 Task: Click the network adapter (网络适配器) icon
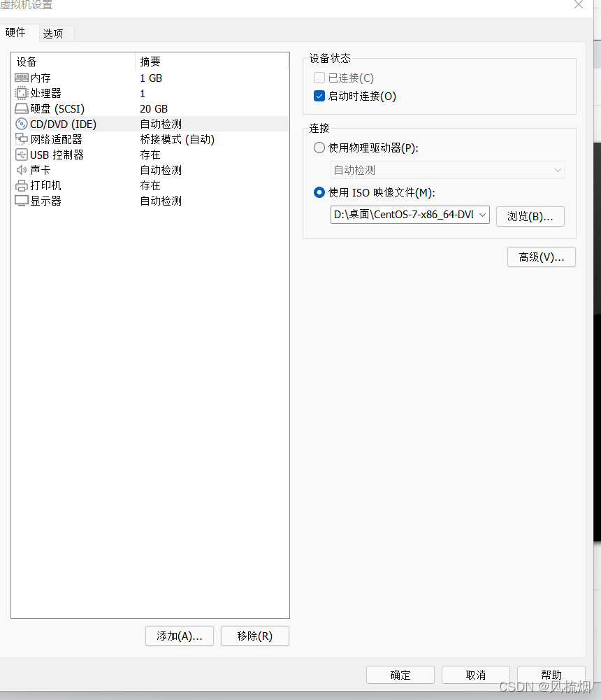coord(22,139)
